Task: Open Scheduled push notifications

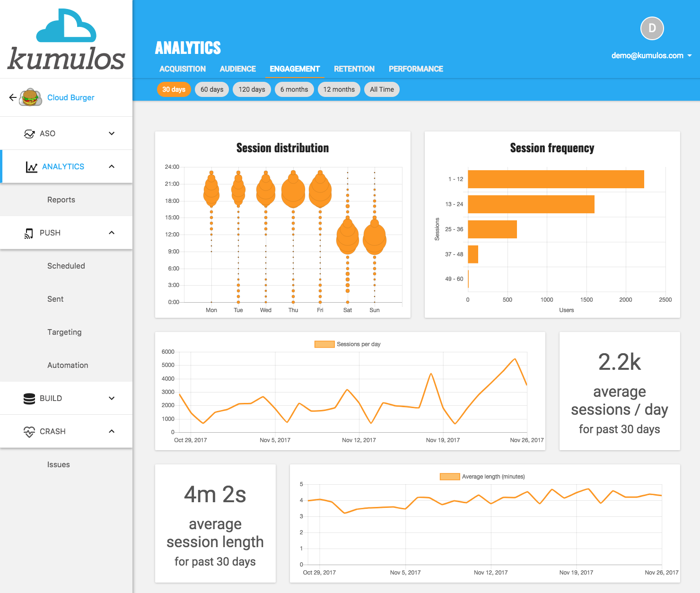Action: tap(66, 266)
